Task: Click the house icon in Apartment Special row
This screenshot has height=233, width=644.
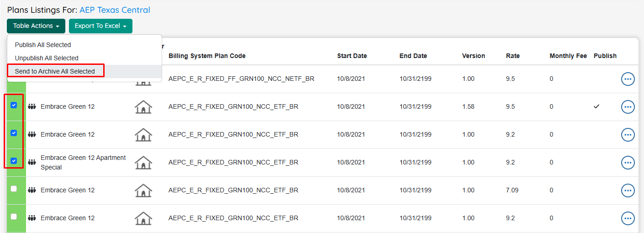Action: pos(143,163)
